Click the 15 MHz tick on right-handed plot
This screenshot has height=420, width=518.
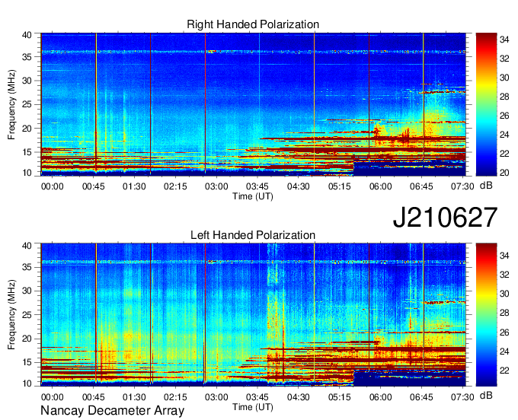coord(27,152)
